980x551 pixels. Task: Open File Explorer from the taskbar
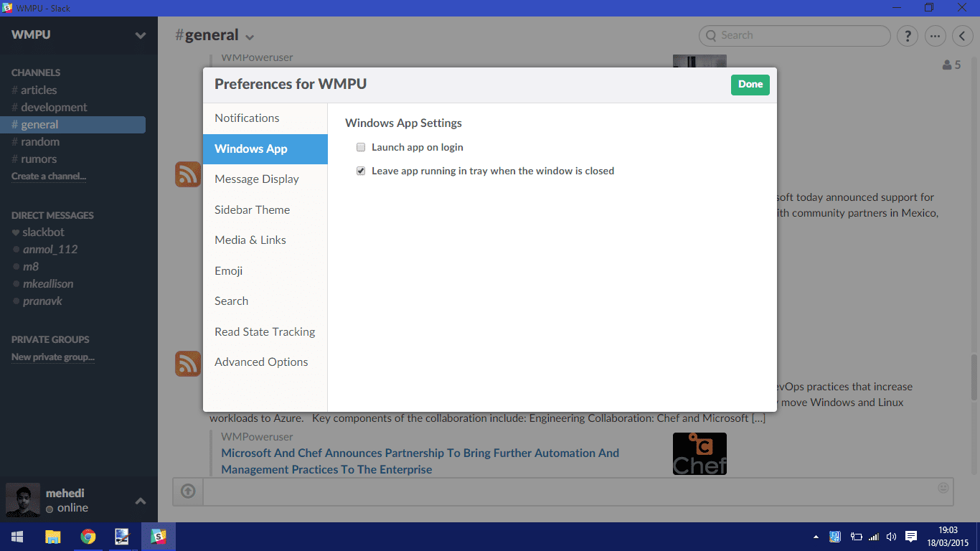(52, 537)
